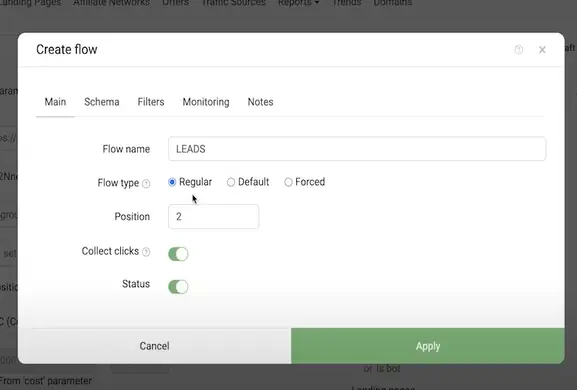Screen dimensions: 577x390
Task: Open Trends in background navigation
Action: tap(347, 3)
